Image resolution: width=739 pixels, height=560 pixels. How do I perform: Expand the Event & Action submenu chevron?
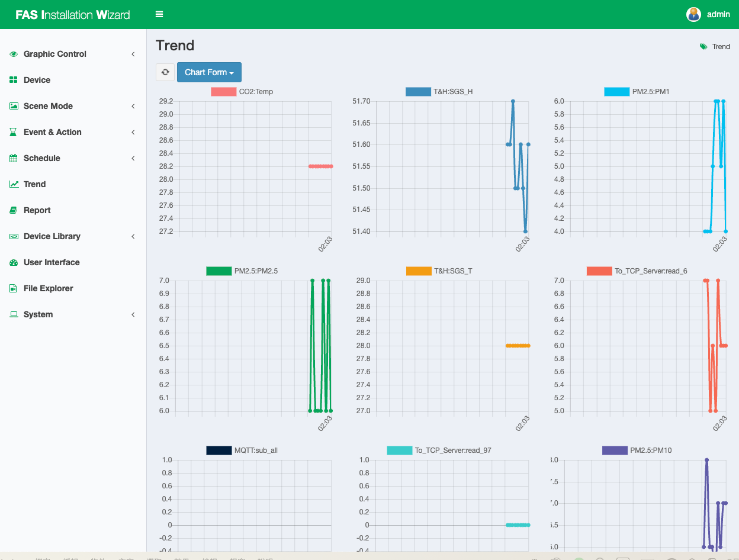click(133, 132)
